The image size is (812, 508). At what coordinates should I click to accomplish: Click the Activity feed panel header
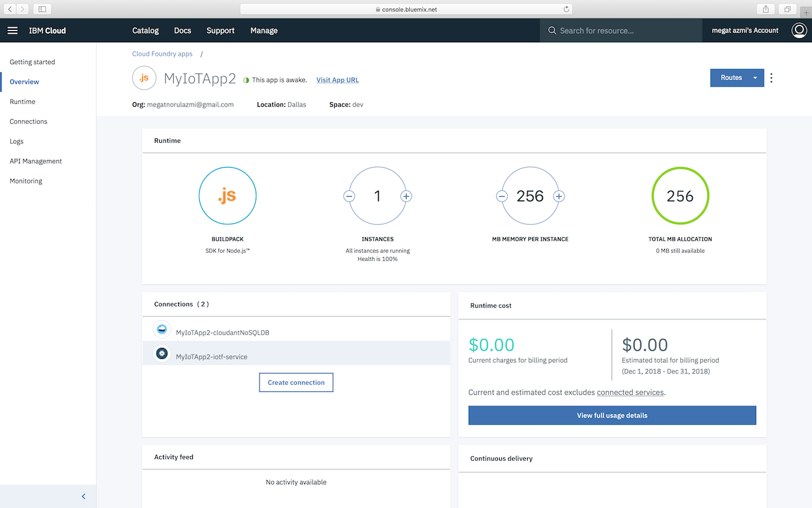(174, 457)
